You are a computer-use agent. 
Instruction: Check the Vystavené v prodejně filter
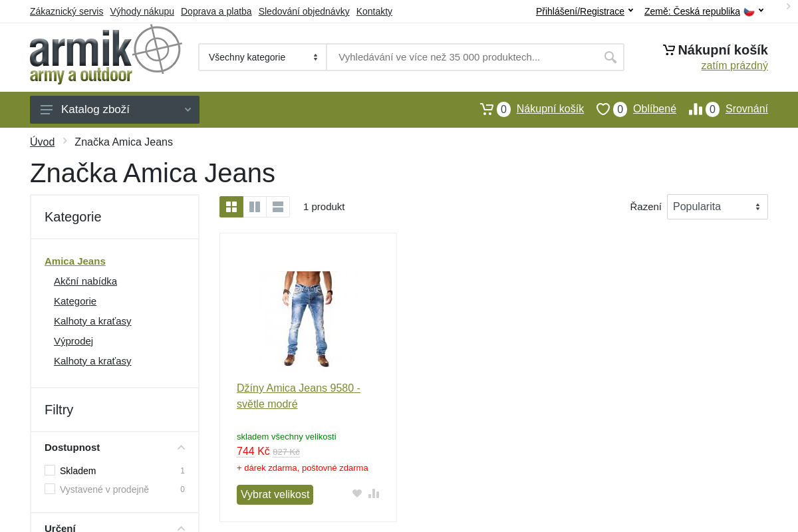50,488
